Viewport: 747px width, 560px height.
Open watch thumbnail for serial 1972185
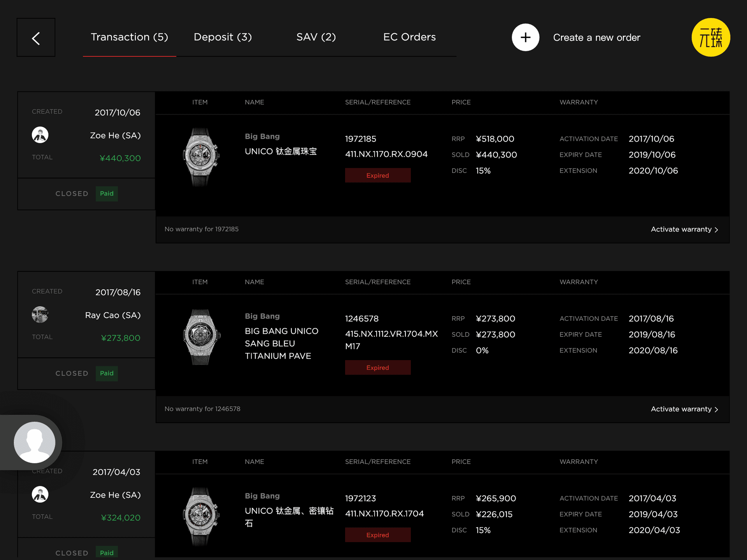201,157
